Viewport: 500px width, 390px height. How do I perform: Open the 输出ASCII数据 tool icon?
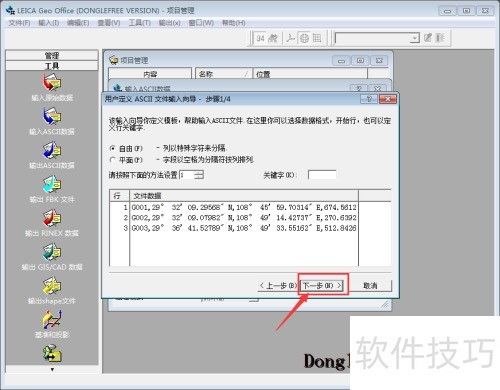point(52,150)
